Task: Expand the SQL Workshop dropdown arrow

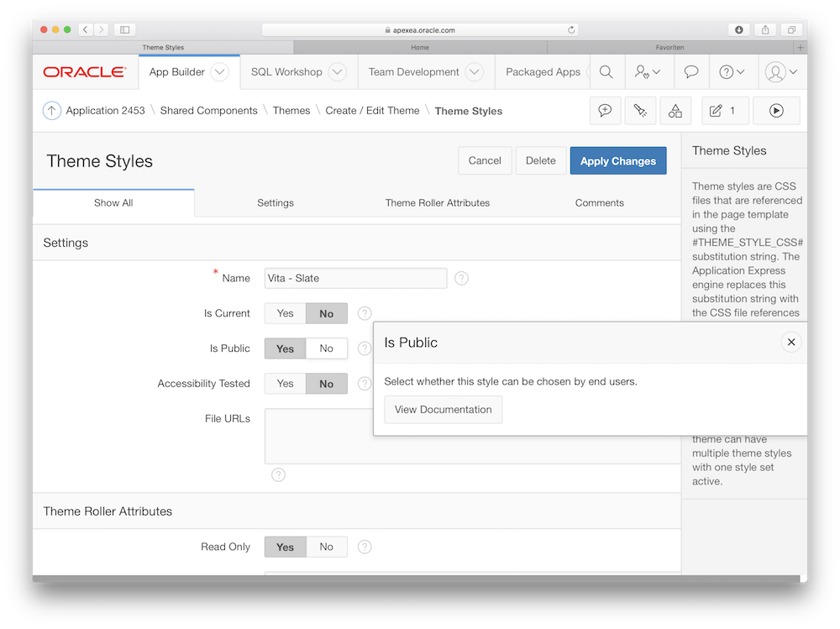Action: point(337,72)
